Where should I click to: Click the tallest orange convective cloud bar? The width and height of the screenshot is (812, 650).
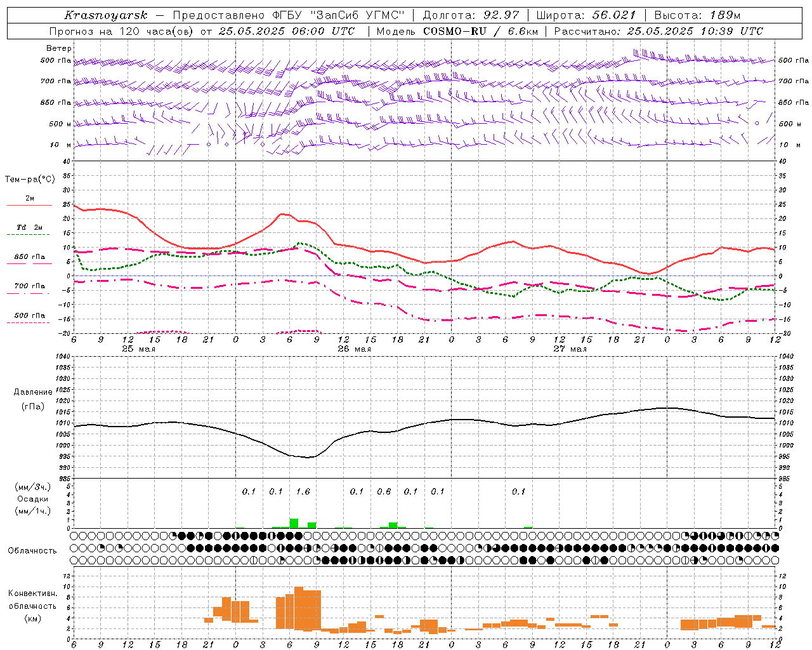pyautogui.click(x=299, y=608)
